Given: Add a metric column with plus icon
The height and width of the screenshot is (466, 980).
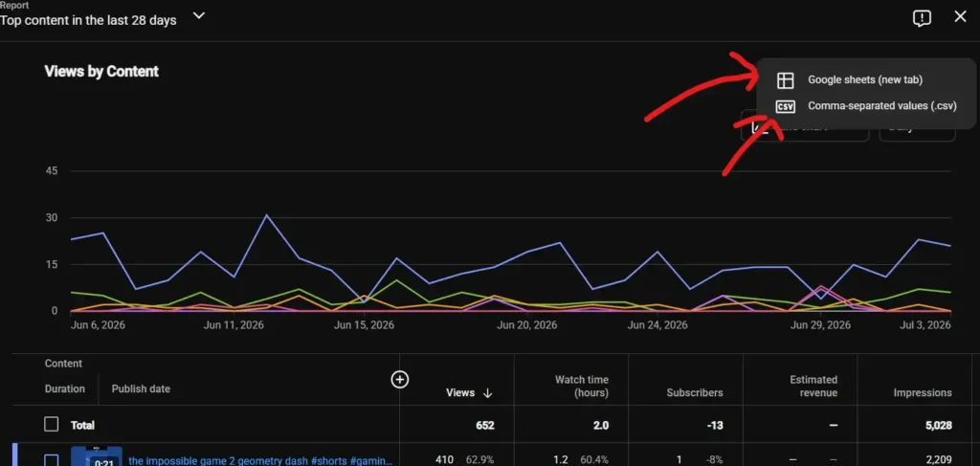Looking at the screenshot, I should pyautogui.click(x=399, y=379).
